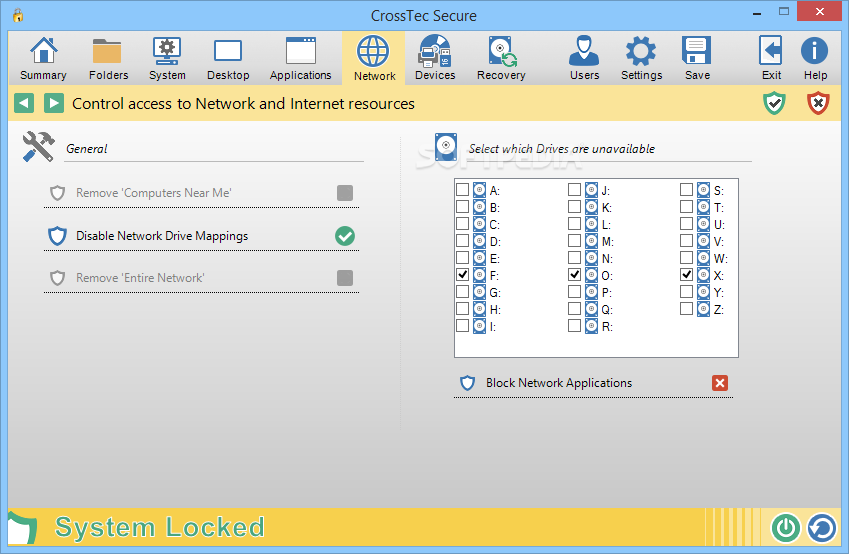Click the G: drive disk icon
The image size is (849, 554).
[x=479, y=292]
